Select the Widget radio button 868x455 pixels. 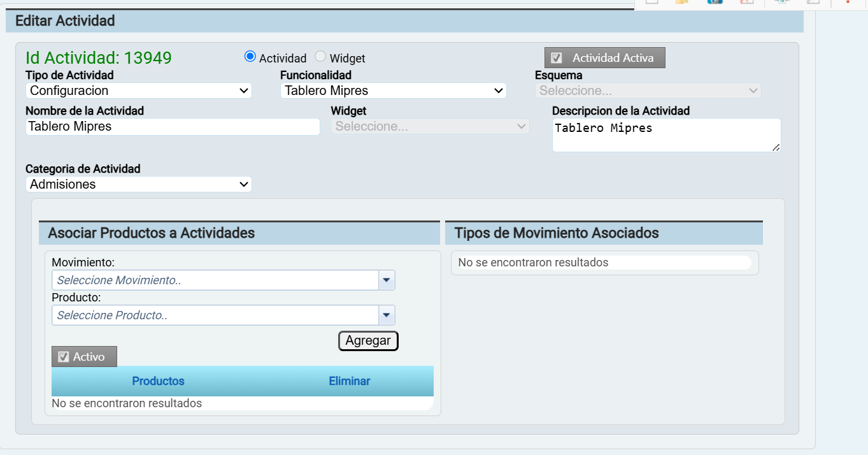[320, 57]
